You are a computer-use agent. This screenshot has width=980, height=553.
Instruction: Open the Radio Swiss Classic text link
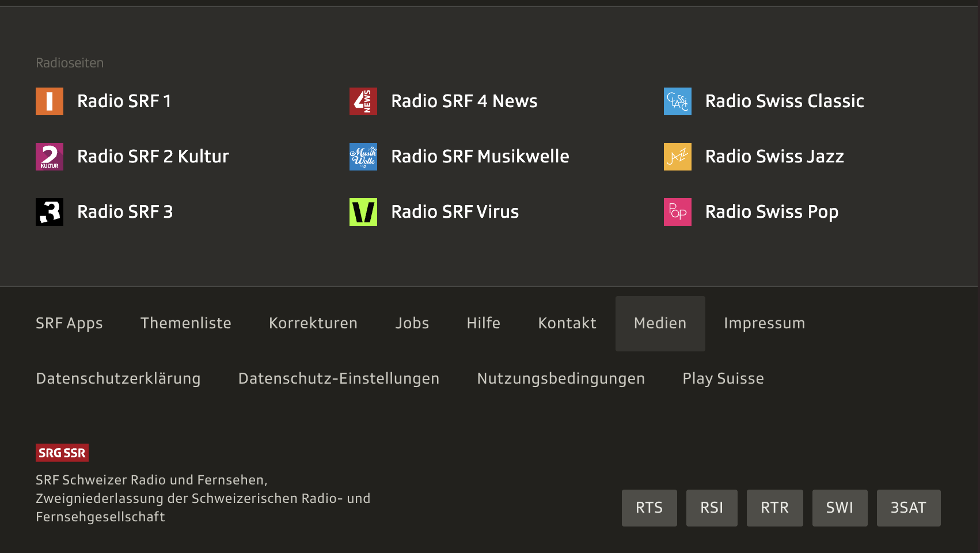tap(785, 101)
